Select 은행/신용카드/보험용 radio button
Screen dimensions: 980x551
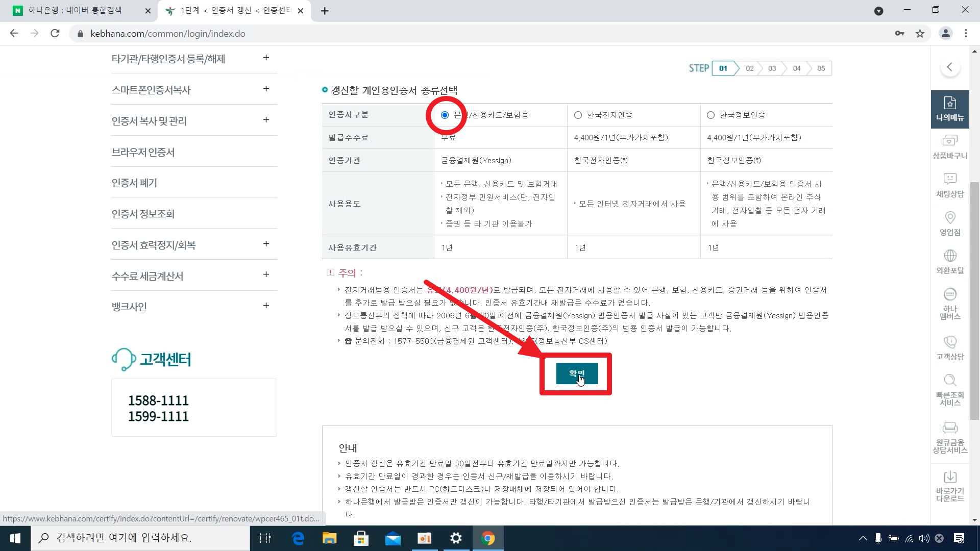click(445, 115)
